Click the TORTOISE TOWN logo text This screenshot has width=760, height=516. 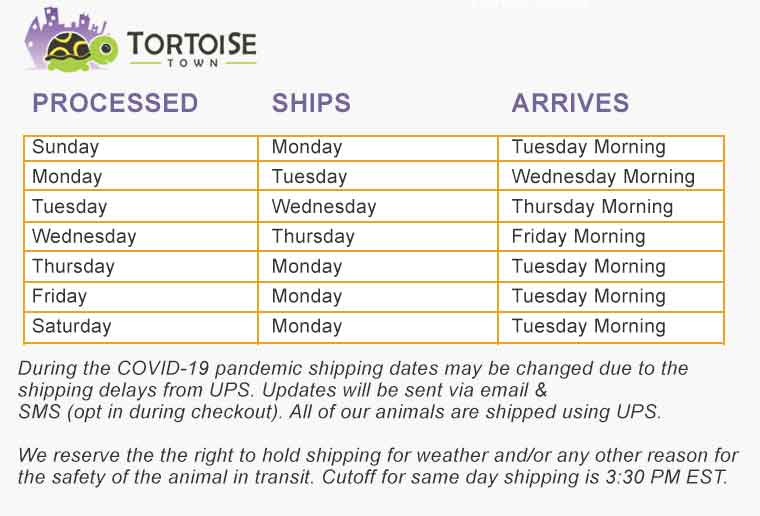[192, 48]
